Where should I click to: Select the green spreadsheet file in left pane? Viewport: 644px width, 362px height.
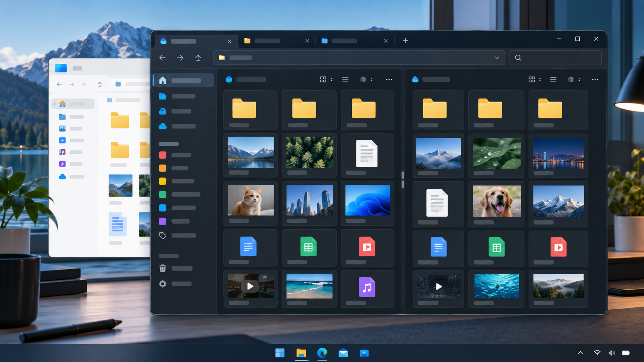pyautogui.click(x=309, y=247)
